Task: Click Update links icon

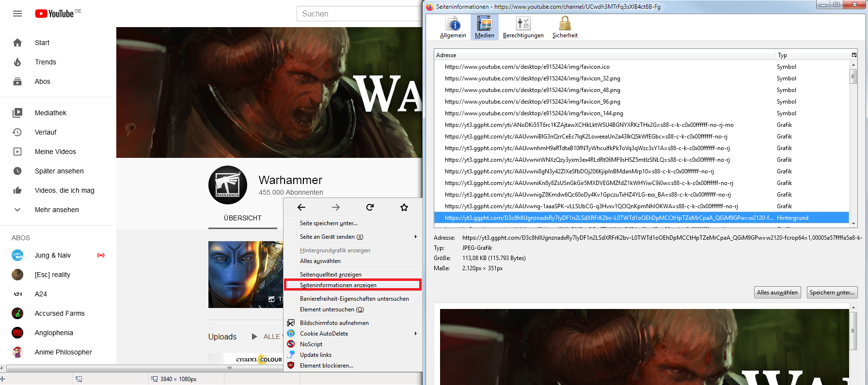Action: tap(291, 355)
